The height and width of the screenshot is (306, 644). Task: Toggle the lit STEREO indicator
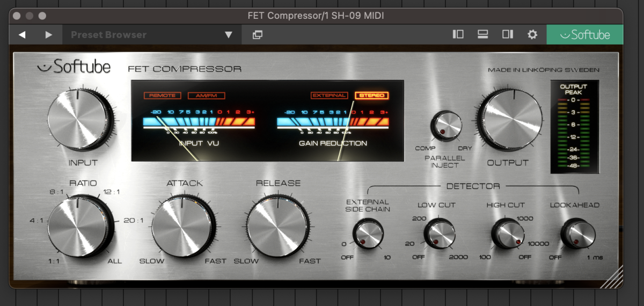(371, 96)
